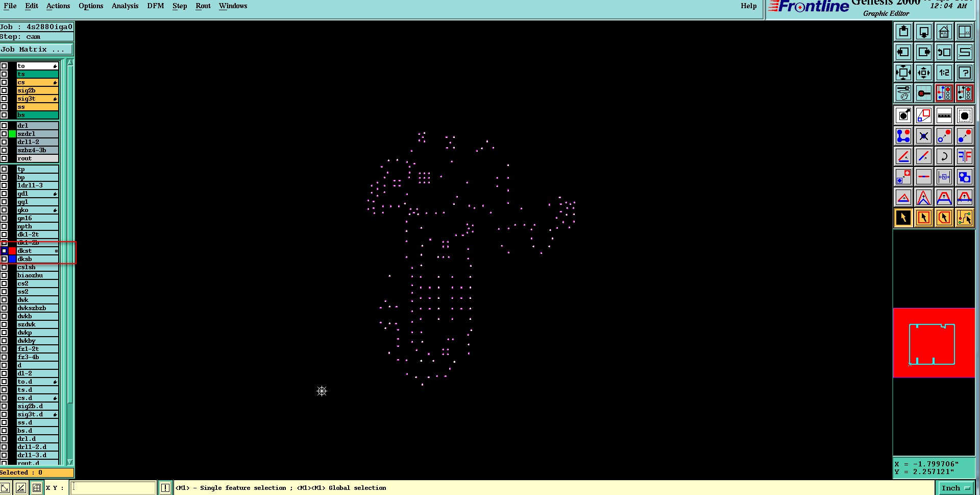This screenshot has height=495, width=980.
Task: Click the exclamation mark icon
Action: coord(165,488)
